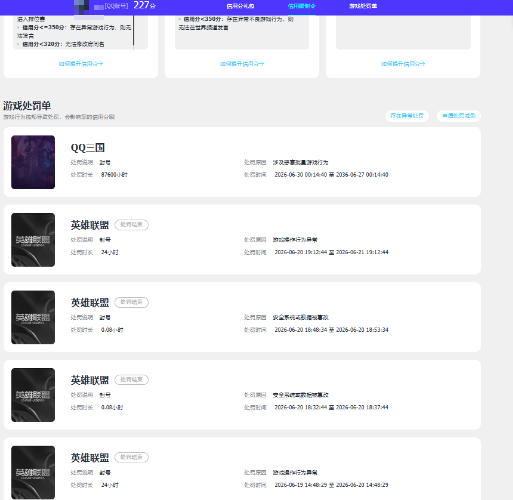Switch to the 信用分礼包 tab
This screenshot has height=500, width=513.
point(240,6)
